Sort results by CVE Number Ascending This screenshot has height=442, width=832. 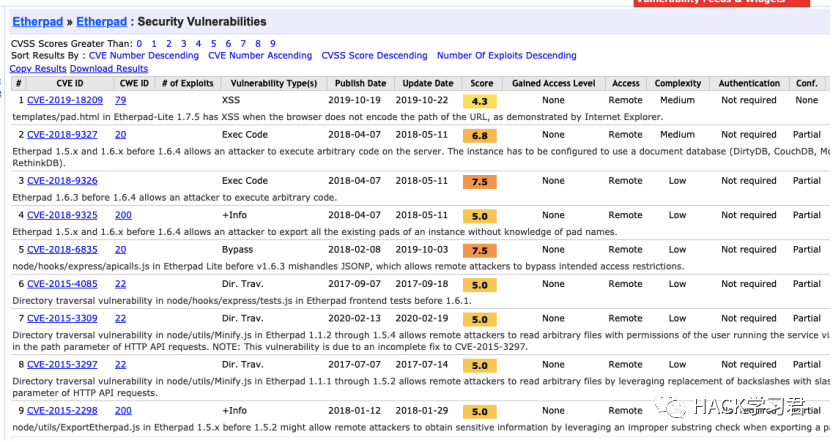[x=260, y=55]
